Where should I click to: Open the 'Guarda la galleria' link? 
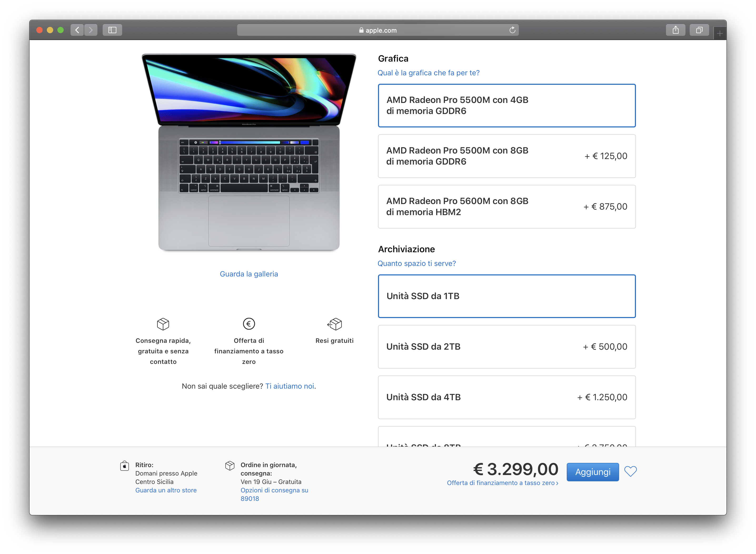coord(249,274)
